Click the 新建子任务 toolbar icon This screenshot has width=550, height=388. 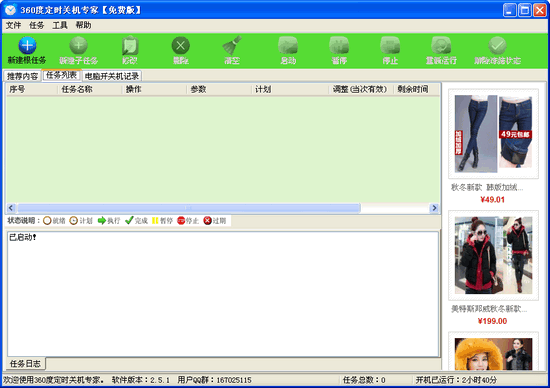click(79, 45)
